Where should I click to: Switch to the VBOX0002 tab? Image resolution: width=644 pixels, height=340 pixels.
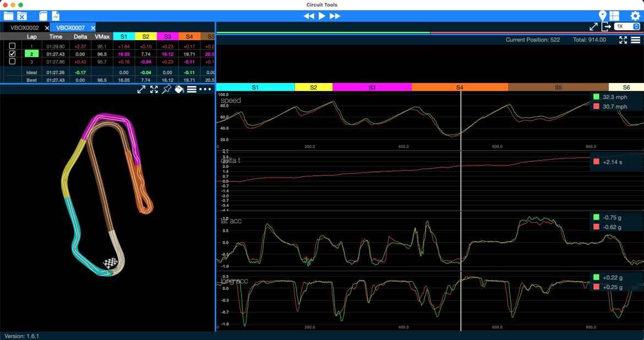pos(25,28)
